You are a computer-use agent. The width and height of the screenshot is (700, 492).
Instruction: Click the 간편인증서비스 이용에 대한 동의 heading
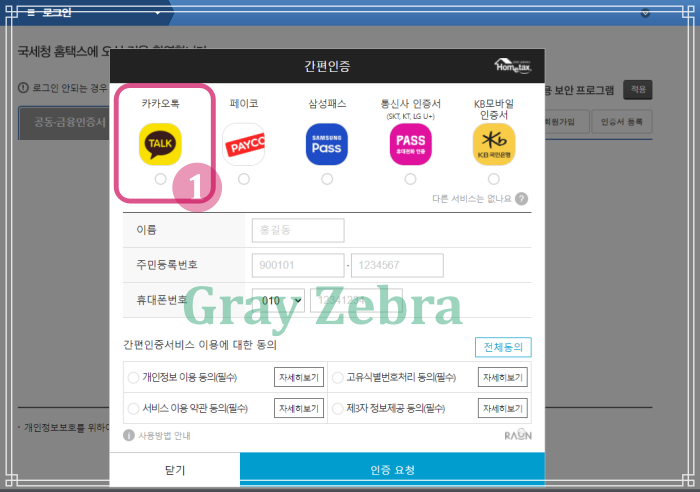coord(200,345)
